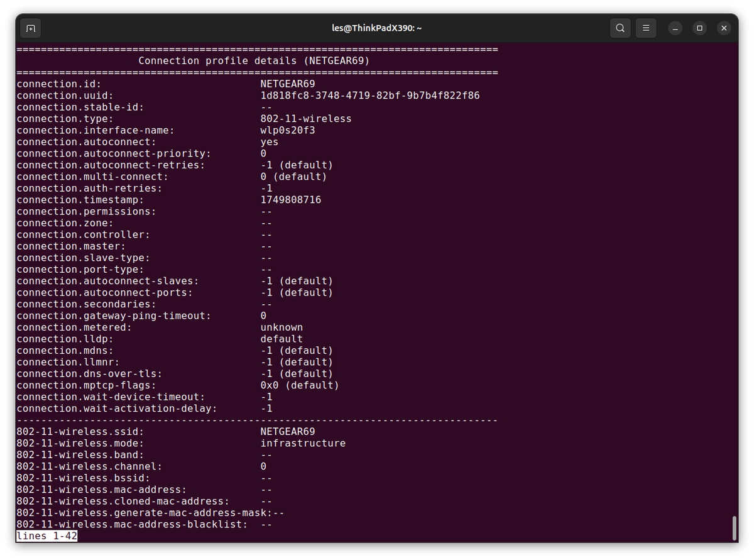The height and width of the screenshot is (560, 754).
Task: Click the 802-11-wireless type value
Action: (x=306, y=118)
